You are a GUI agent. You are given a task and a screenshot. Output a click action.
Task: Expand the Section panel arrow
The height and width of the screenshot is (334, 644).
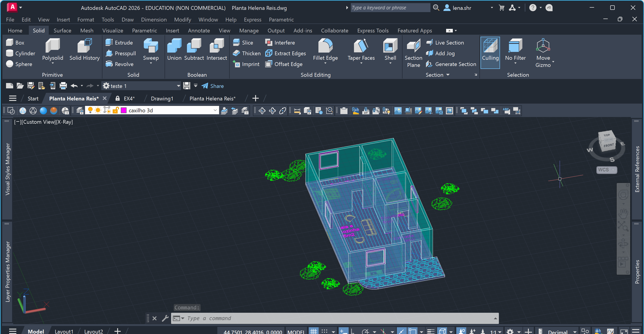tap(448, 75)
